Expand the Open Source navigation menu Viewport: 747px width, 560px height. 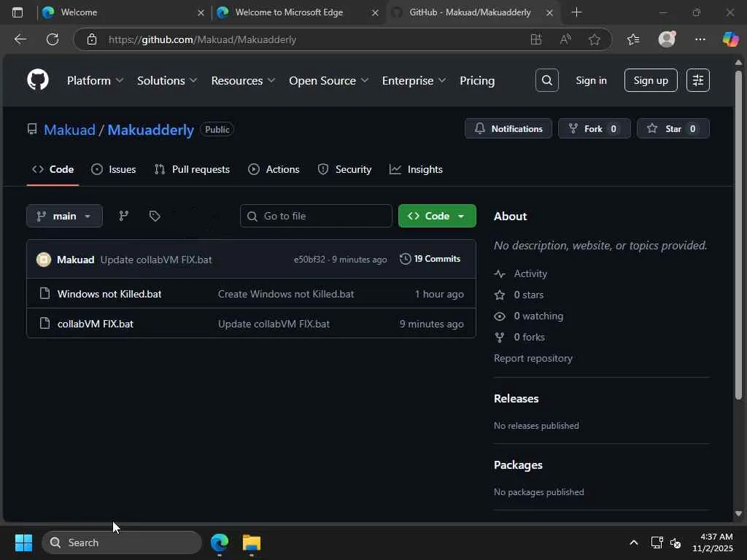pyautogui.click(x=329, y=80)
